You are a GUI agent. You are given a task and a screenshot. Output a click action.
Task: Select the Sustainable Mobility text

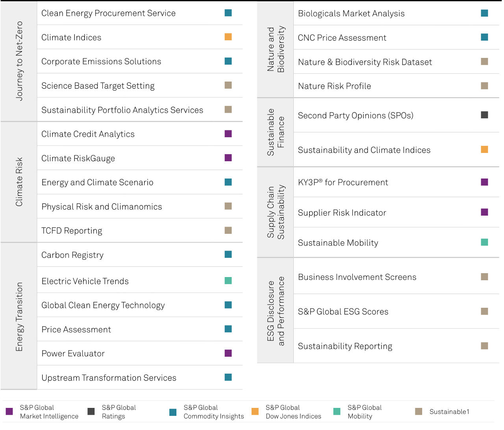(x=338, y=243)
